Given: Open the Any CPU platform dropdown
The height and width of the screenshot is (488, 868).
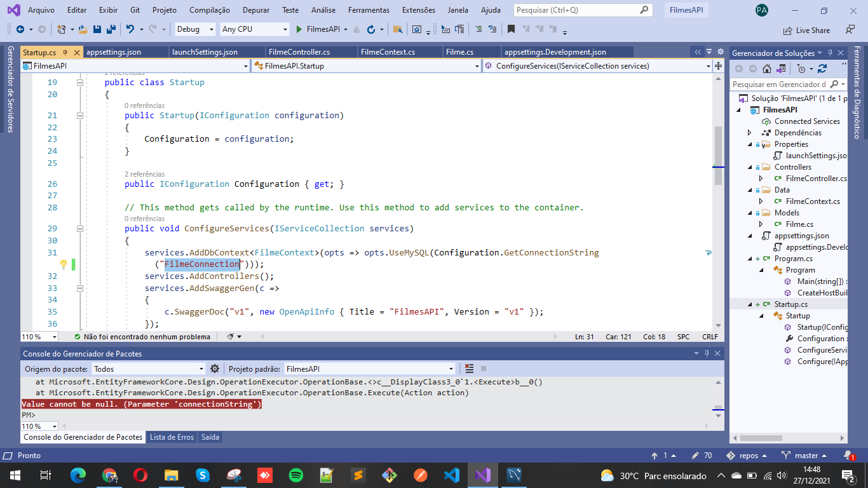Looking at the screenshot, I should [254, 29].
